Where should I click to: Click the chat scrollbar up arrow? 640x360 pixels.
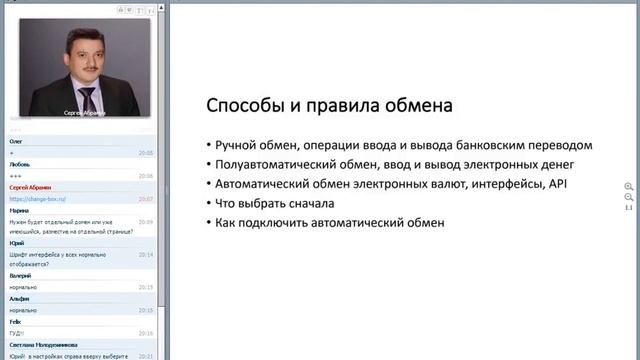[x=161, y=7]
